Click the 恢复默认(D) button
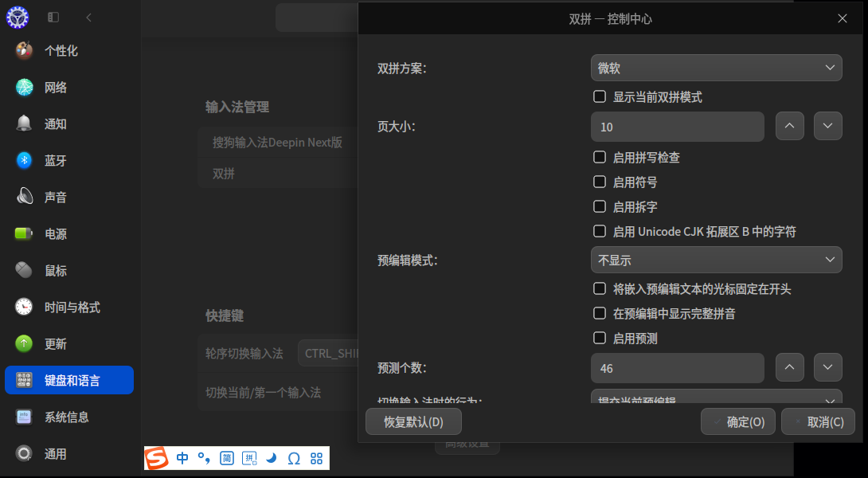 (x=413, y=421)
